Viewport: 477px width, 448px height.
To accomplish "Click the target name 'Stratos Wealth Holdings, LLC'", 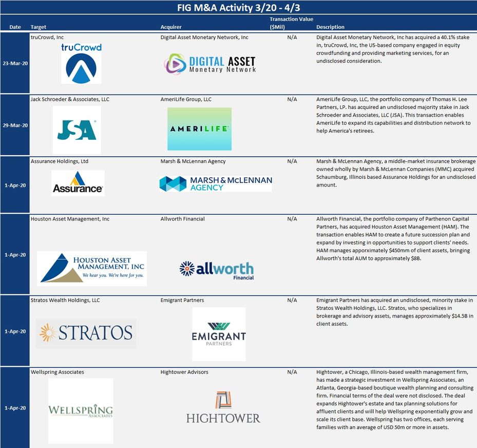I will point(65,300).
